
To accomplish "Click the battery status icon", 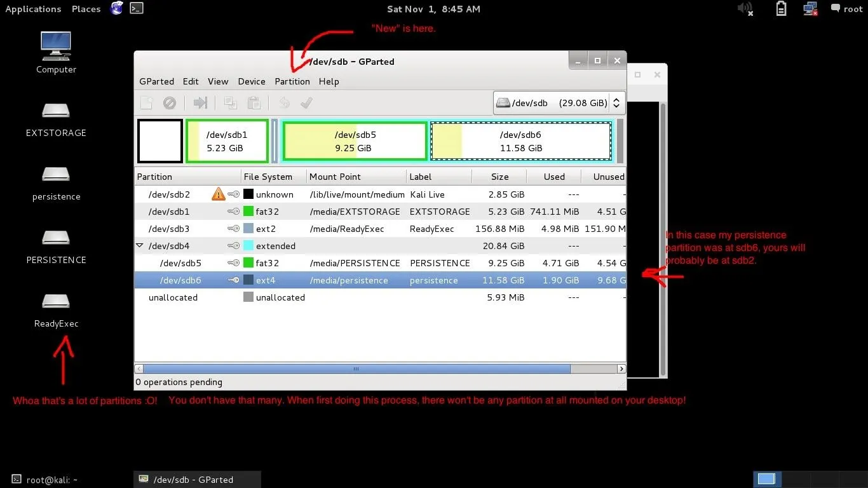I will 781,9.
